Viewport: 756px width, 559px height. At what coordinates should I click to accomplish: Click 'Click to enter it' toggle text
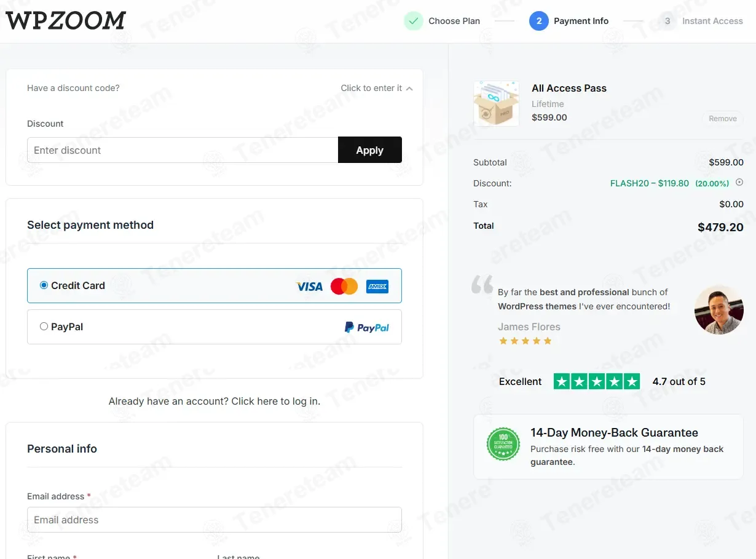[371, 88]
